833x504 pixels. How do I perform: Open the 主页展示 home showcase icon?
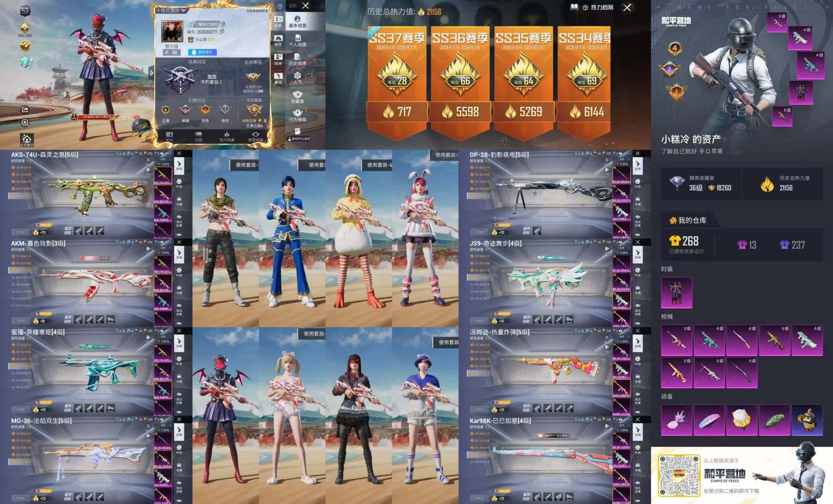click(26, 140)
